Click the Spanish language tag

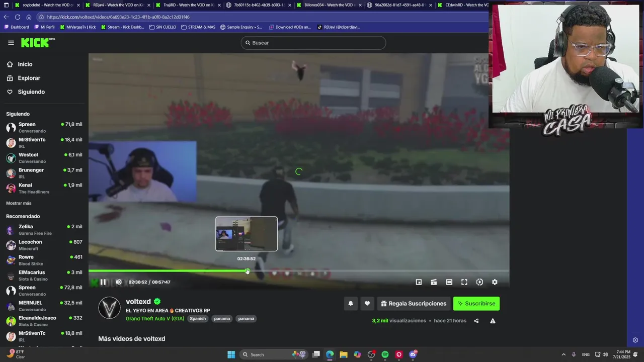pos(198,319)
